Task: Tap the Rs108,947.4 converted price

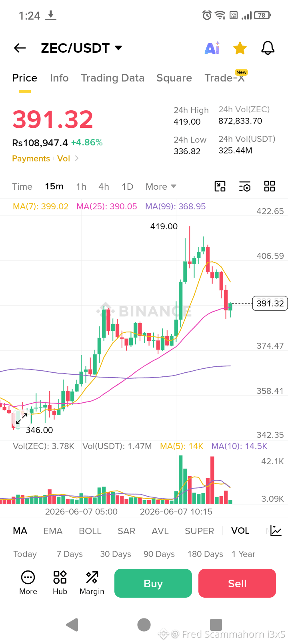Action: coord(40,143)
